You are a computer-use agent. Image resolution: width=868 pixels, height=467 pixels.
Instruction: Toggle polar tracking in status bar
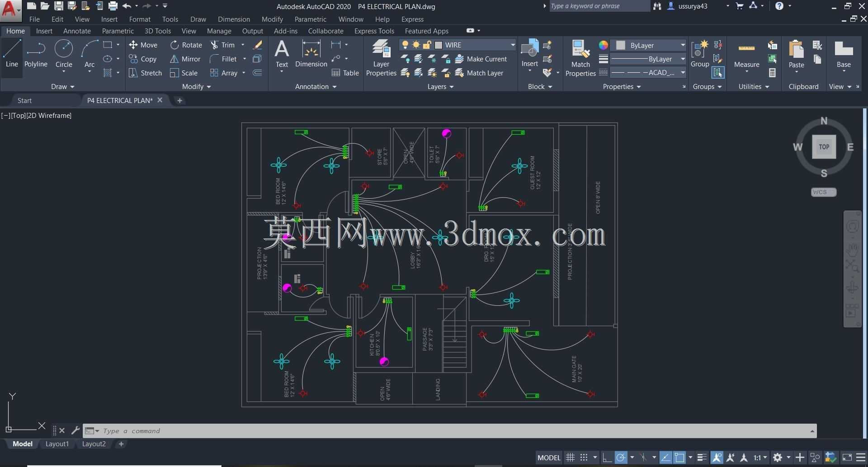pos(621,458)
